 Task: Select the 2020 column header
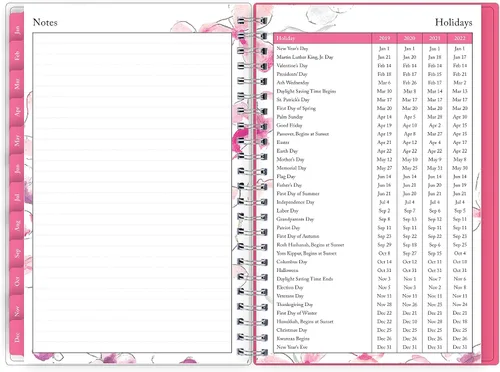[x=409, y=38]
